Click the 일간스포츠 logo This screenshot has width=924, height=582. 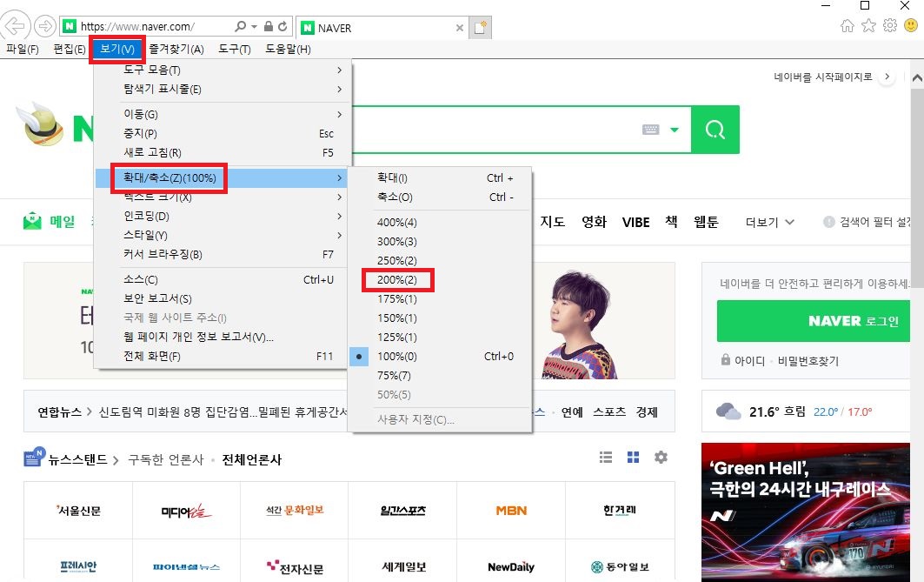pyautogui.click(x=403, y=511)
